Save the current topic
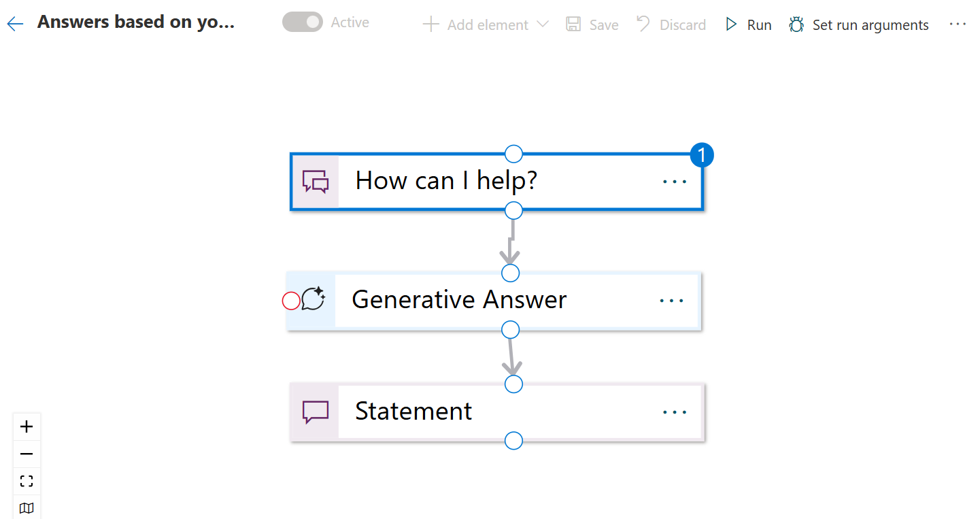This screenshot has height=519, width=980. [x=592, y=24]
